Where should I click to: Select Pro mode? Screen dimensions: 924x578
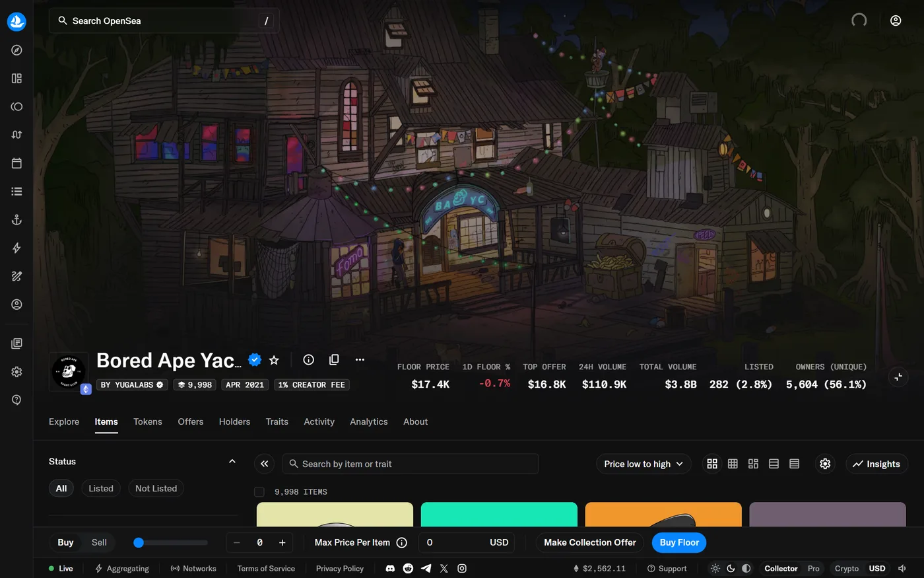814,568
